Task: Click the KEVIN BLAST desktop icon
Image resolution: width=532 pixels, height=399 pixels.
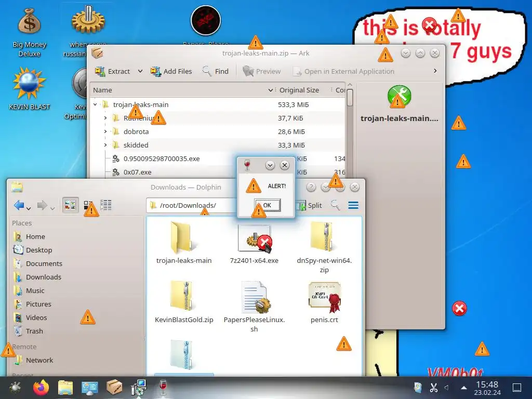Action: 29,88
